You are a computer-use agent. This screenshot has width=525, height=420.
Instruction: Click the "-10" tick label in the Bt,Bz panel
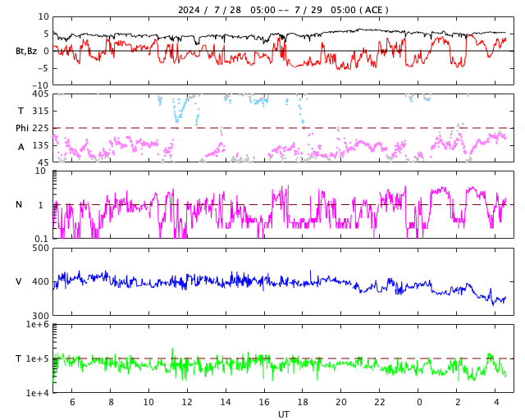tap(41, 86)
